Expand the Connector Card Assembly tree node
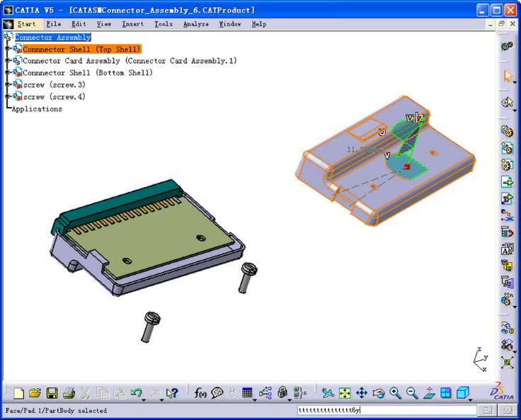This screenshot has height=420, width=521. click(6, 60)
